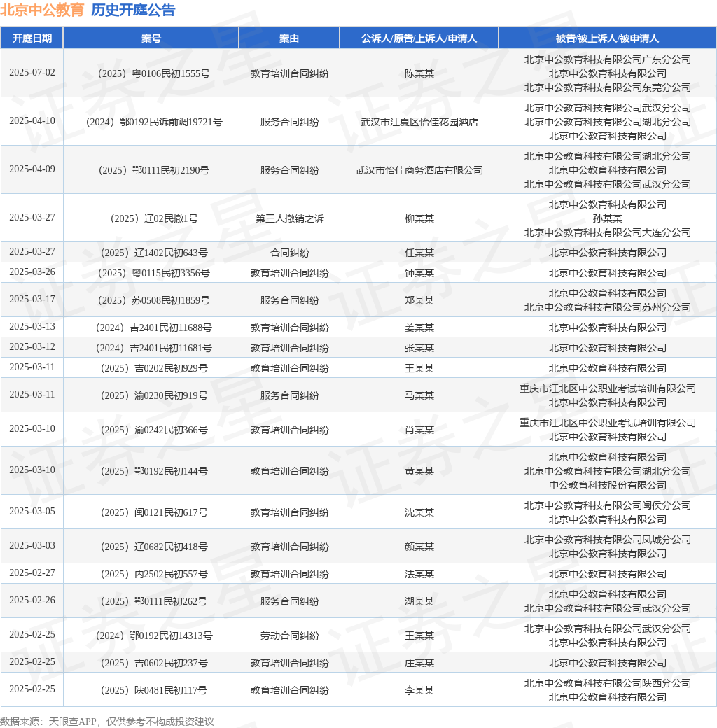The width and height of the screenshot is (717, 728).
Task: Select case number (2025)内2502民初557号
Action: pyautogui.click(x=151, y=574)
